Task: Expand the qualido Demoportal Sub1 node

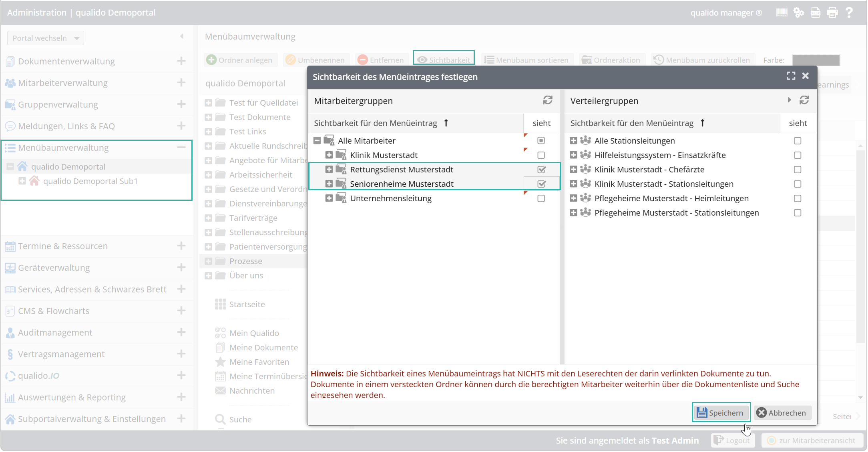Action: tap(22, 181)
